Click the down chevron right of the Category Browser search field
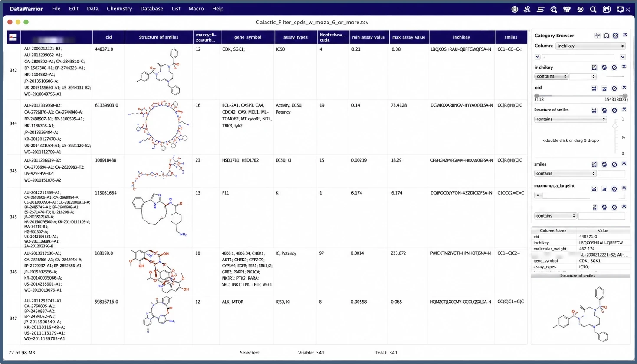637x364 pixels. click(623, 57)
